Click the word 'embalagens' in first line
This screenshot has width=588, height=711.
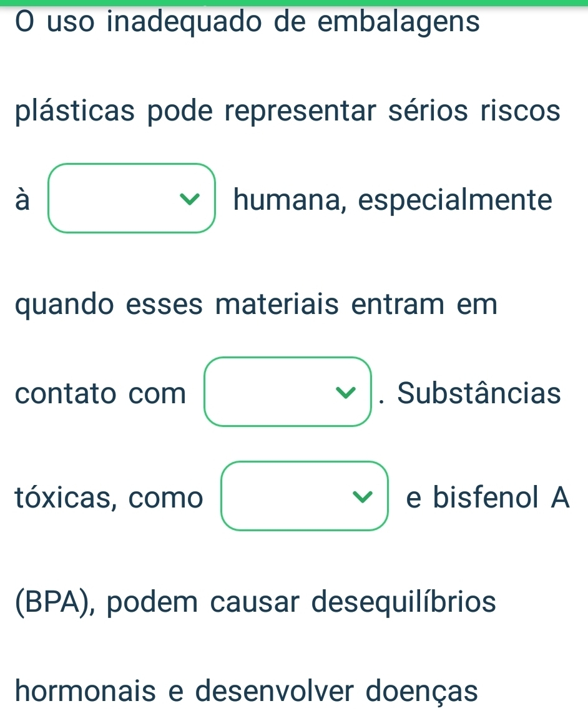click(398, 22)
